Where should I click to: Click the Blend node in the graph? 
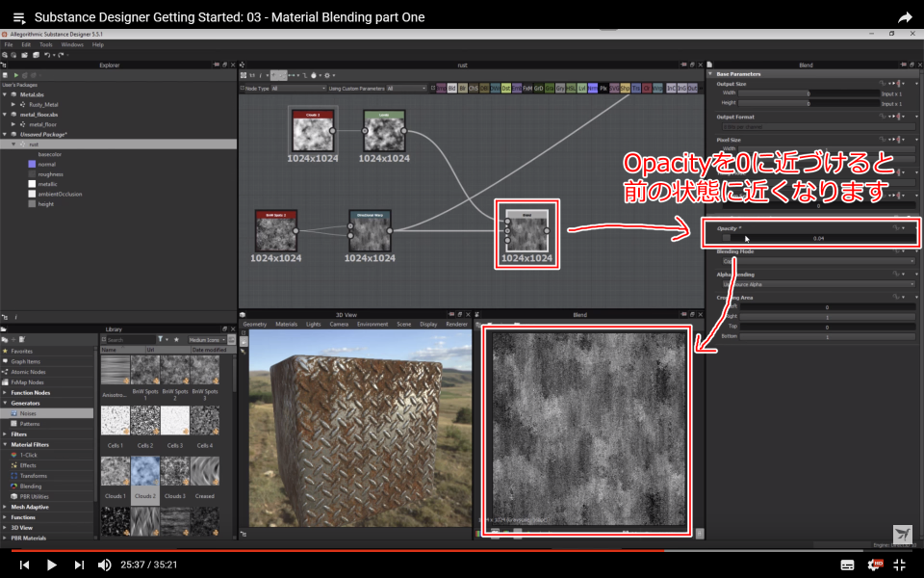(526, 231)
